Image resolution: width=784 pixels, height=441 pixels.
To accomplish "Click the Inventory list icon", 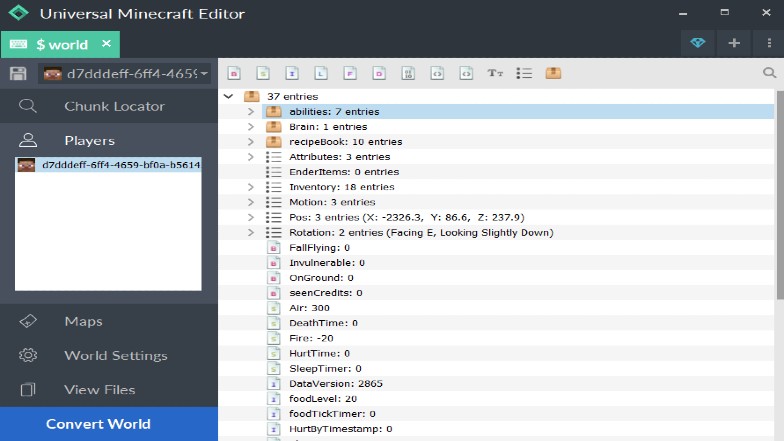I will pos(274,187).
